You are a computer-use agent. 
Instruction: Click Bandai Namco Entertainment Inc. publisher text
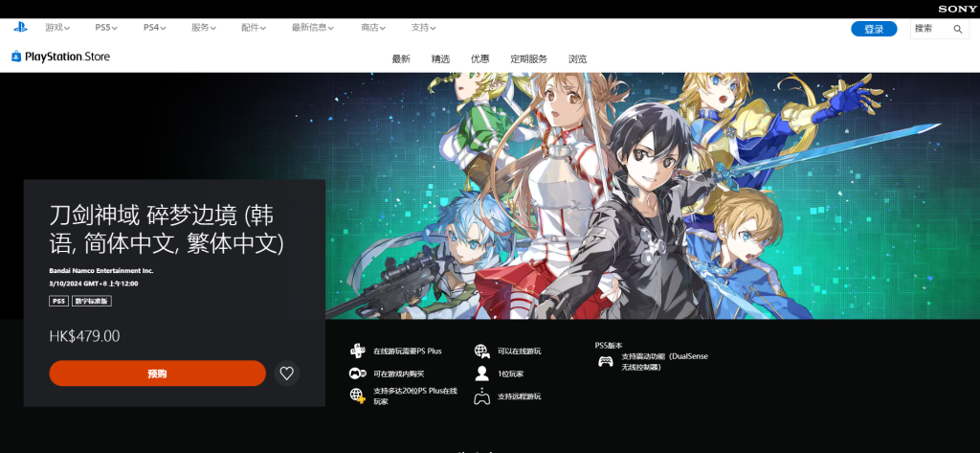click(101, 271)
